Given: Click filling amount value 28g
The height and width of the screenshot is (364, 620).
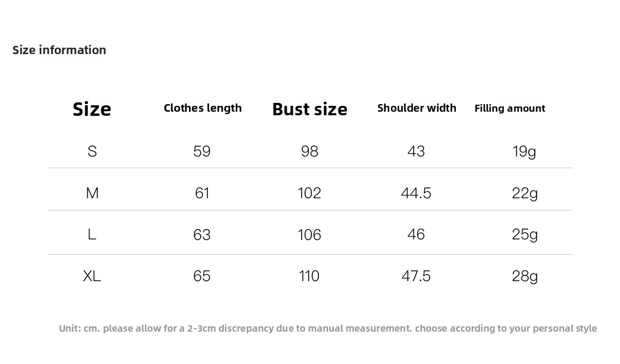Looking at the screenshot, I should pos(525,276).
